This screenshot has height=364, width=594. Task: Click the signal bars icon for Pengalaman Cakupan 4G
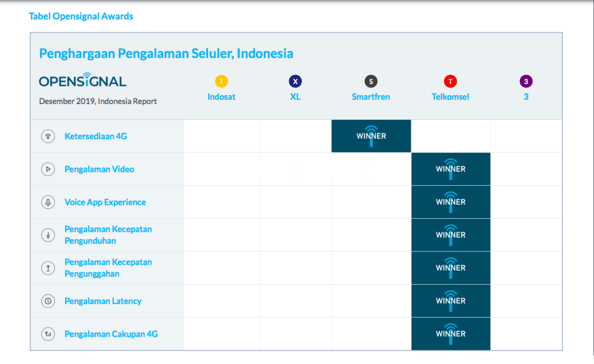pyautogui.click(x=48, y=333)
